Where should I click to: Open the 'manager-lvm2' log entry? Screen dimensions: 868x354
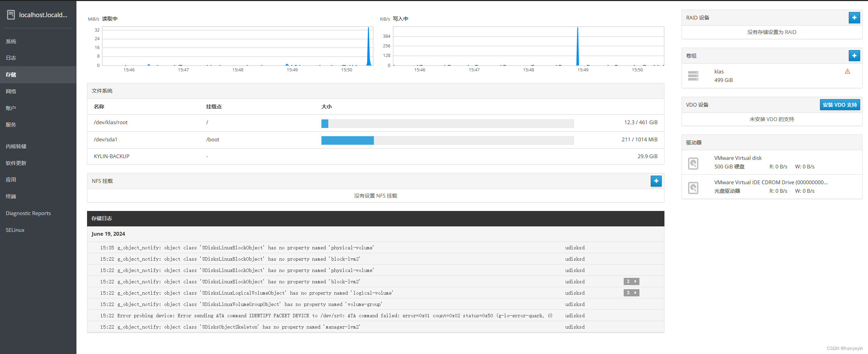coord(376,327)
